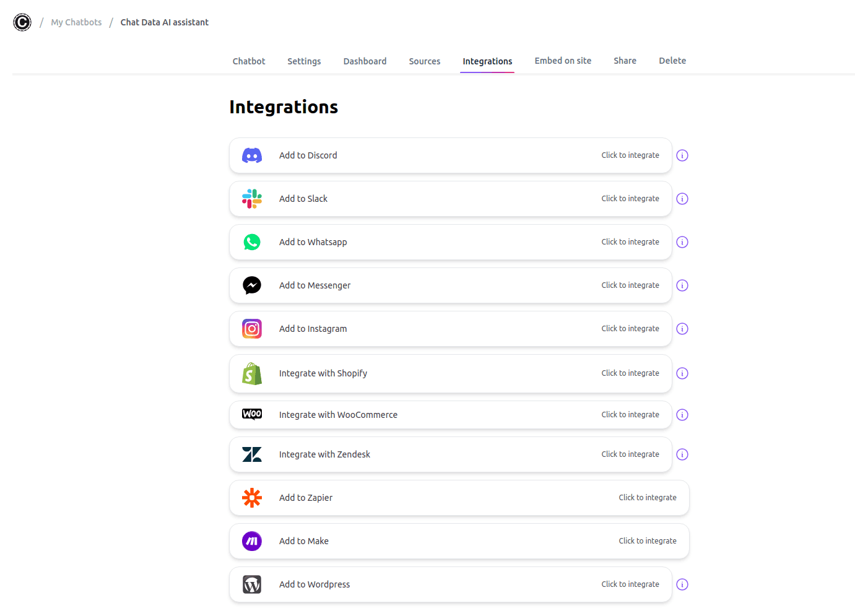855x616 pixels.
Task: Click the Integrations page heading
Action: click(284, 107)
